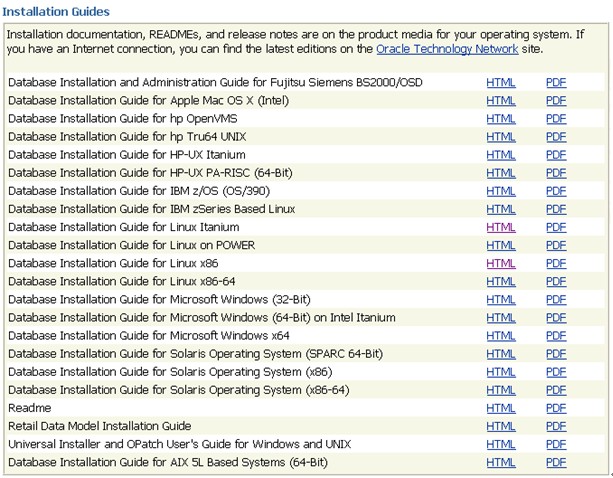Open visited HTML link for Linux x86
Screen dimensions: 613x478
tap(501, 263)
